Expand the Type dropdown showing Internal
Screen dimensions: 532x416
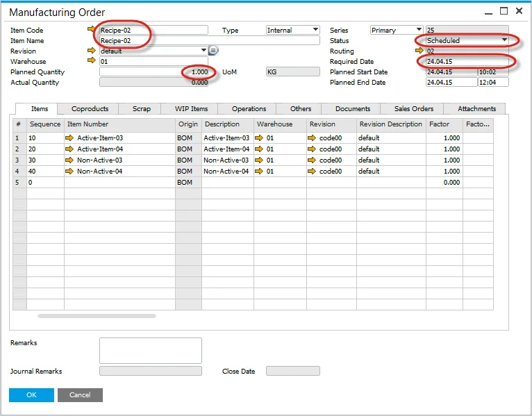click(x=315, y=30)
